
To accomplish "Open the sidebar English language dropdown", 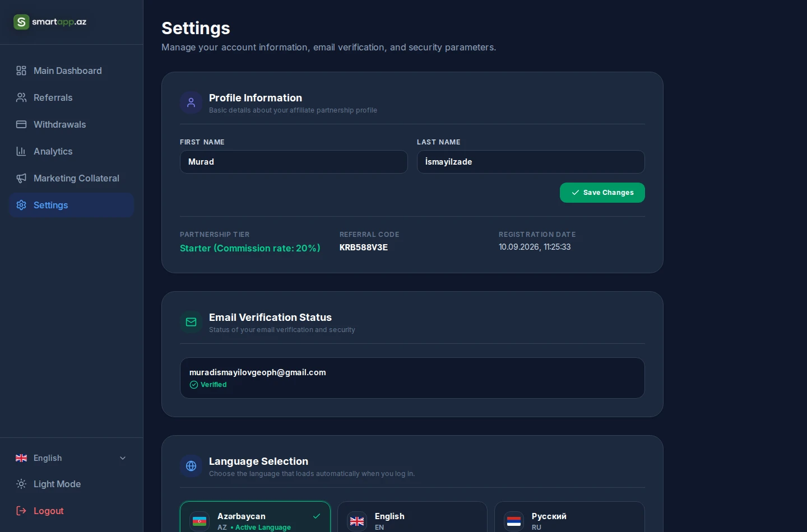I will pos(72,458).
